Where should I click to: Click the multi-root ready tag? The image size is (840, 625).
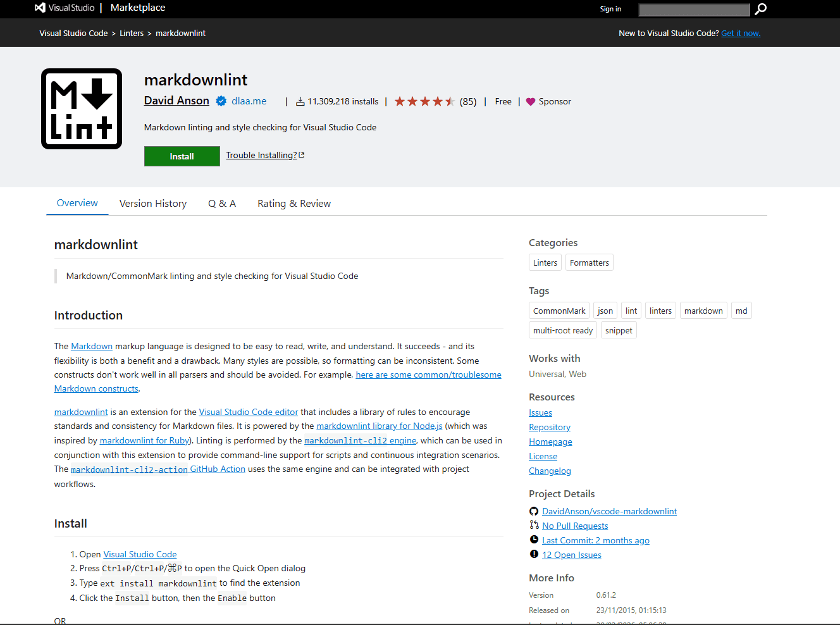pyautogui.click(x=563, y=330)
